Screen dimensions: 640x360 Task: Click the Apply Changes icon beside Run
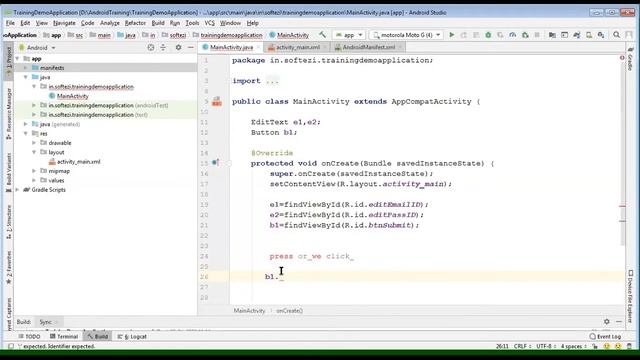(464, 35)
